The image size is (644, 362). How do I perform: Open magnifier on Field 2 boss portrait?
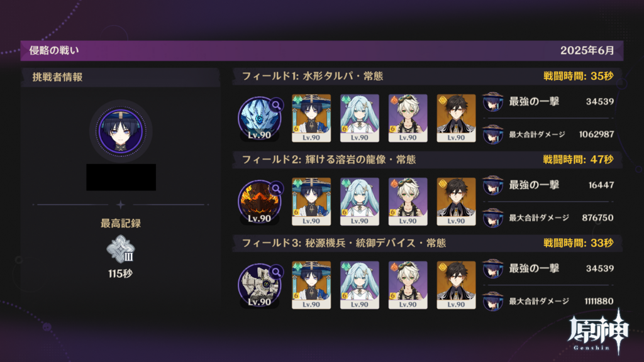pos(277,189)
